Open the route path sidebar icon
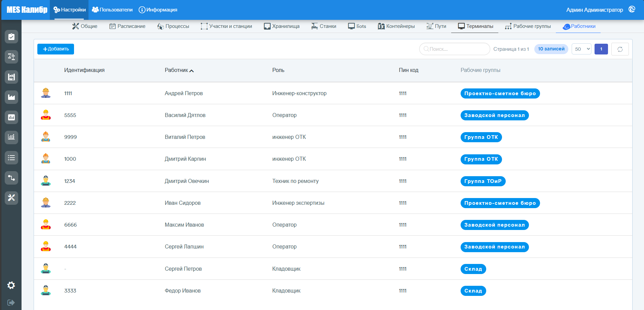The width and height of the screenshot is (644, 310). point(11,178)
